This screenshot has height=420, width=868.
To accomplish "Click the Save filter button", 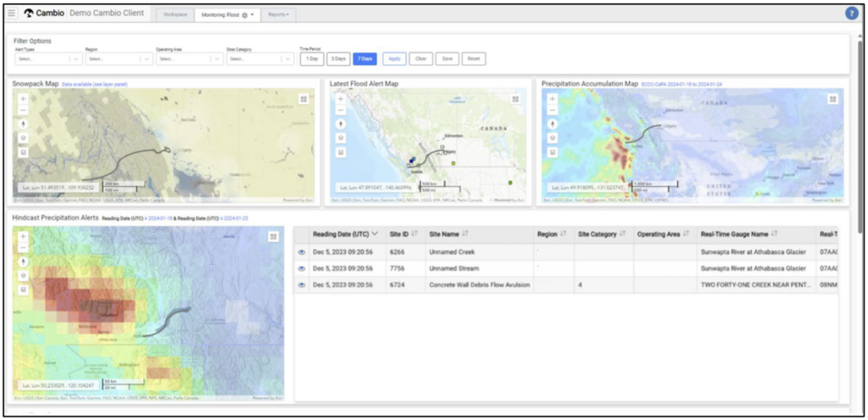I will pyautogui.click(x=448, y=58).
